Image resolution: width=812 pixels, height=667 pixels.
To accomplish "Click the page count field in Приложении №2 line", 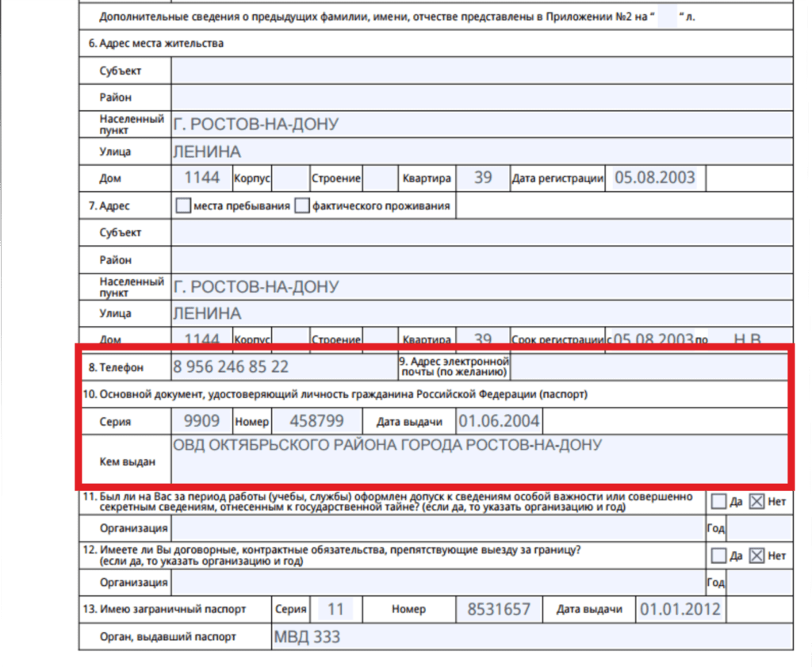I will pos(668,17).
